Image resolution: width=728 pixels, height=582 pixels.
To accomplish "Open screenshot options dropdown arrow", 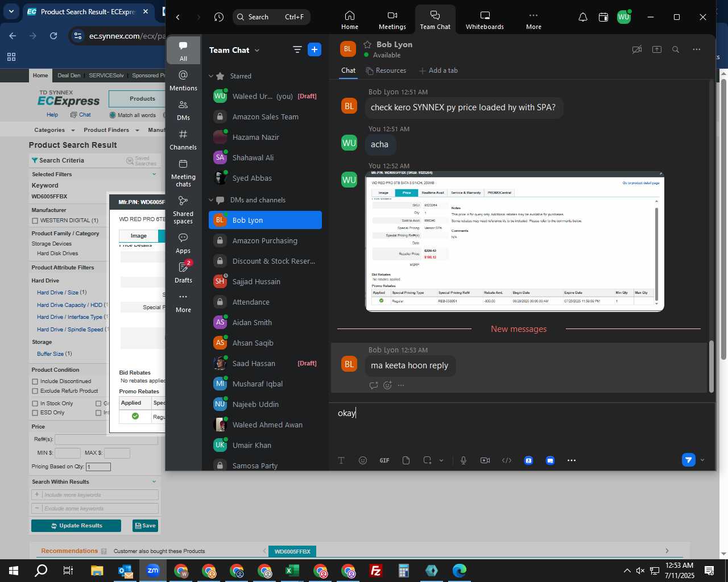I will pos(441,460).
